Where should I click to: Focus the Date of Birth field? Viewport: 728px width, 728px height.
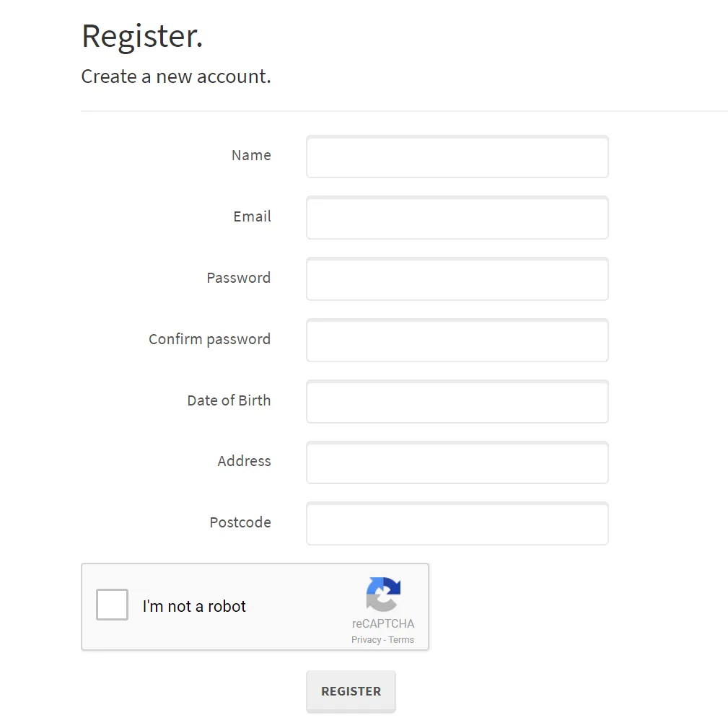pos(457,402)
